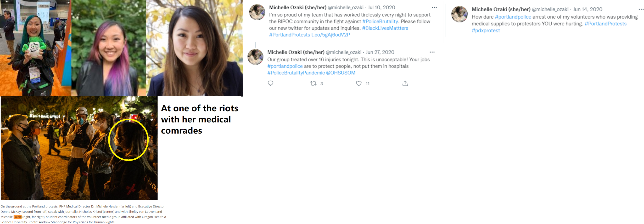Click the share icon under the Jun 27 tweet
This screenshot has height=224, width=644.
pos(405,83)
